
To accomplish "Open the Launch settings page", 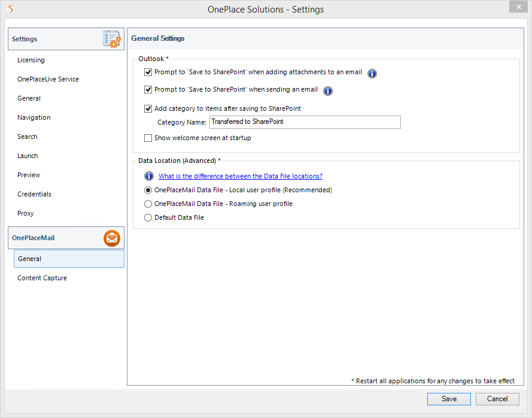I will 28,156.
